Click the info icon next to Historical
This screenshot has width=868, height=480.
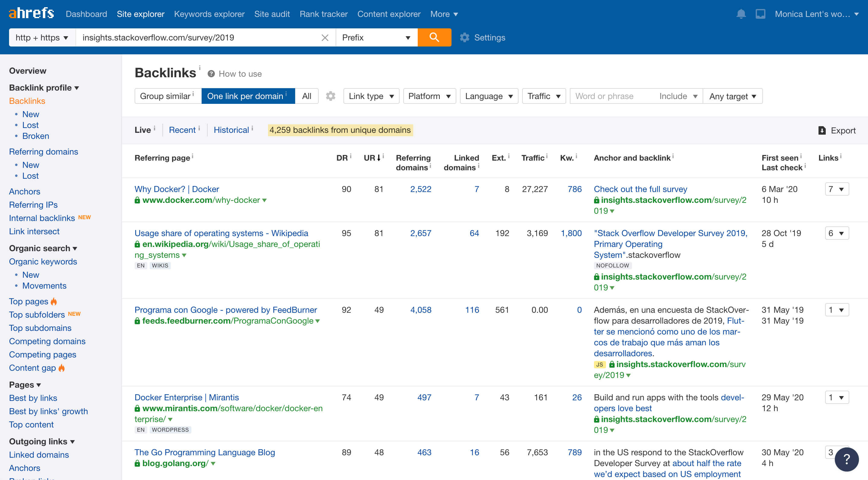(x=252, y=128)
